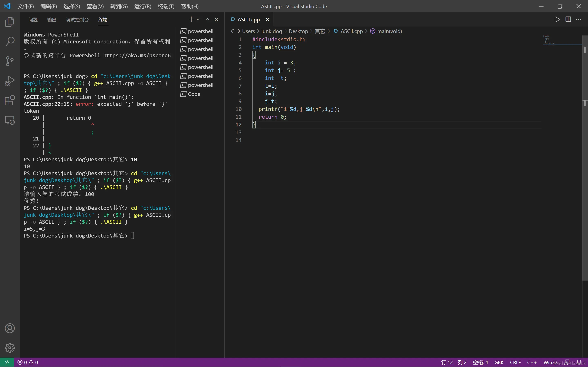Select the Code terminal in list
Screen dimensions: 588x367
194,94
